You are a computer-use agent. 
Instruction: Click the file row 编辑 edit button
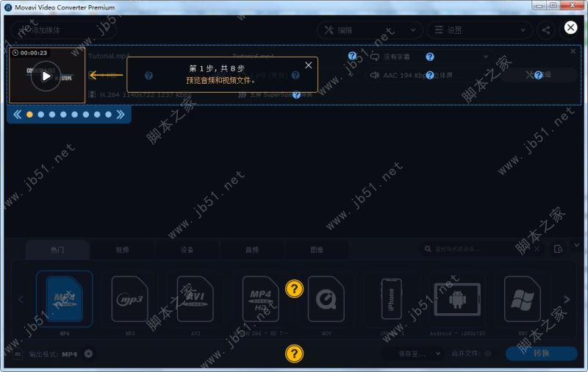(539, 75)
